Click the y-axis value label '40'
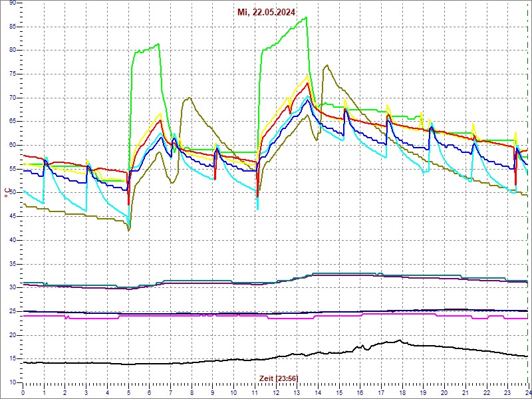Image resolution: width=532 pixels, height=399 pixels. pyautogui.click(x=13, y=240)
